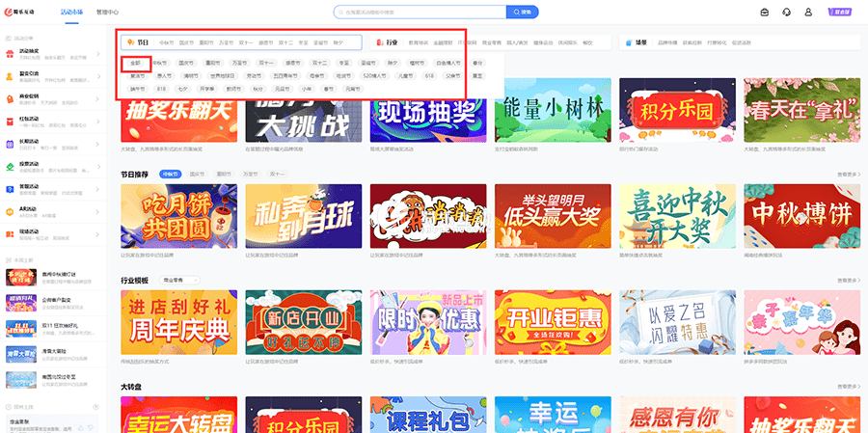The width and height of the screenshot is (868, 433).
Task: Select the red envelope 红包活动 sidebar icon
Action: click(10, 122)
